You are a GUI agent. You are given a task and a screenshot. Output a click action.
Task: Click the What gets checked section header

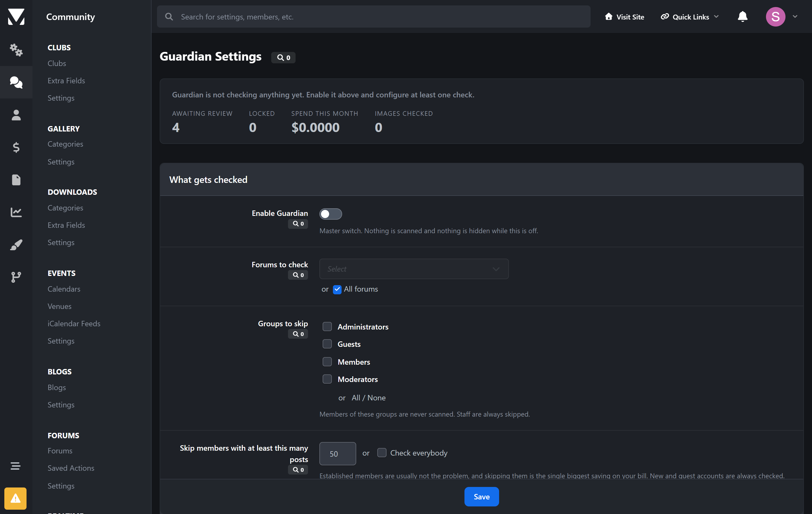pyautogui.click(x=481, y=180)
